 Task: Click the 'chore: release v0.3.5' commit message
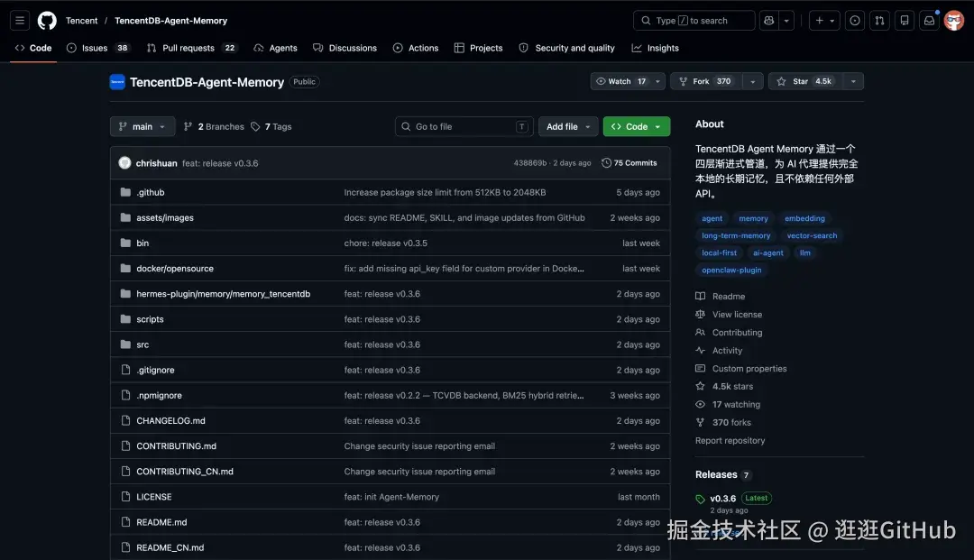(386, 243)
